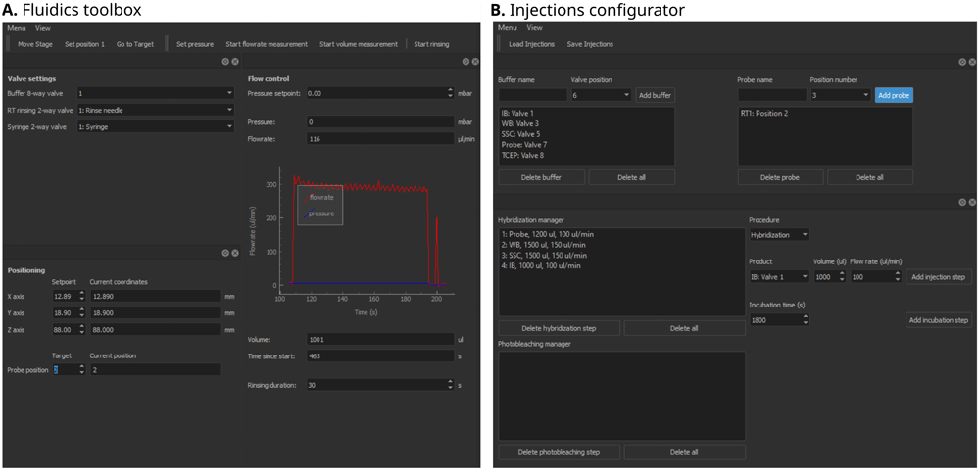This screenshot has height=473, width=980.
Task: Float the Flow control panel
Action: pyautogui.click(x=465, y=62)
